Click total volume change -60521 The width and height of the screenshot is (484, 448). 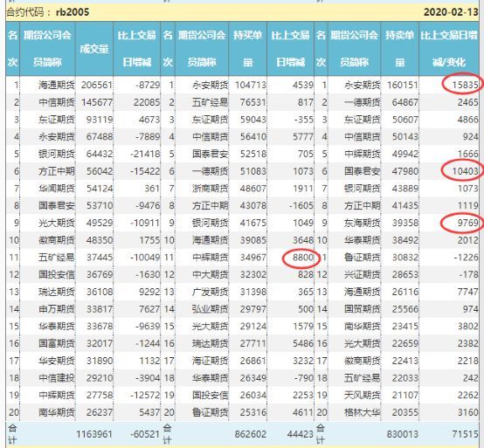[144, 434]
